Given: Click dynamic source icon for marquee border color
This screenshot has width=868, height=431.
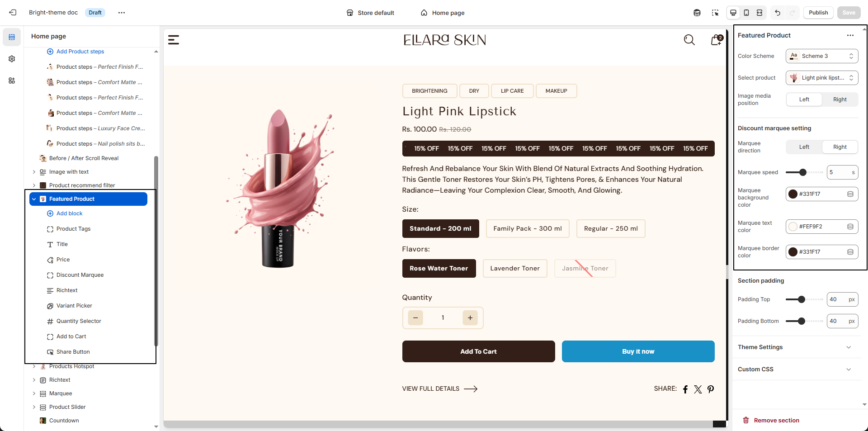Looking at the screenshot, I should (x=850, y=252).
